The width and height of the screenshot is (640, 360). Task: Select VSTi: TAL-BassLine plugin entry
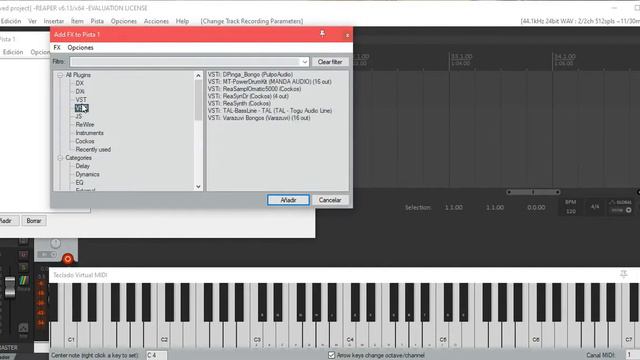coord(270,111)
